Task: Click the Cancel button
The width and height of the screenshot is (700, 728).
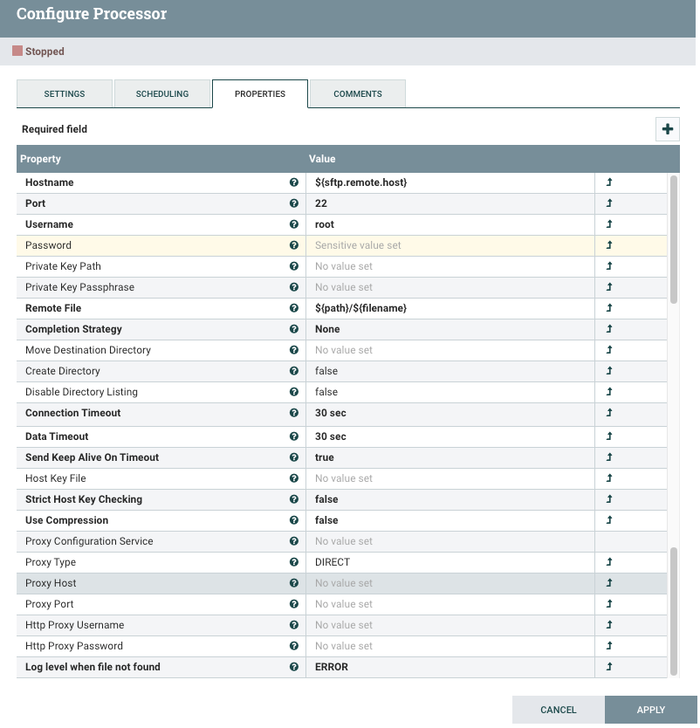Action: pyautogui.click(x=559, y=710)
